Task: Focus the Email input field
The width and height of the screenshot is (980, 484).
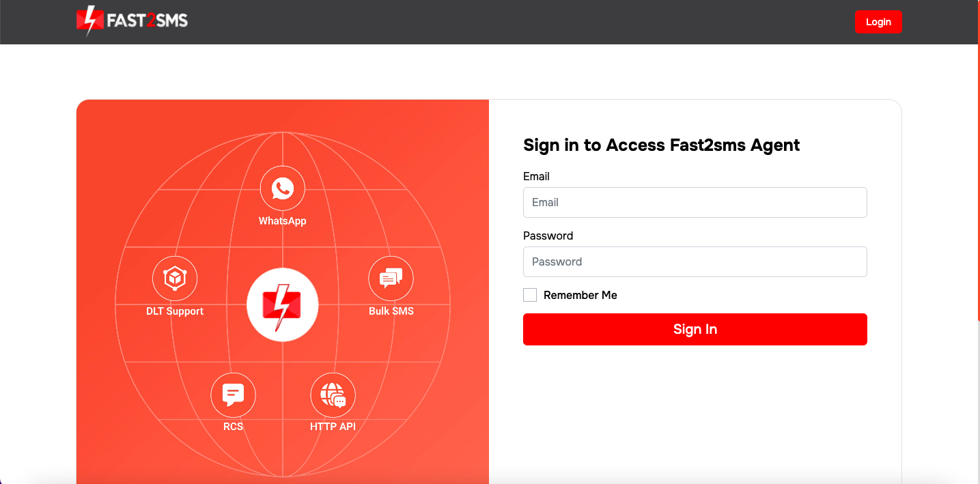Action: pyautogui.click(x=695, y=202)
